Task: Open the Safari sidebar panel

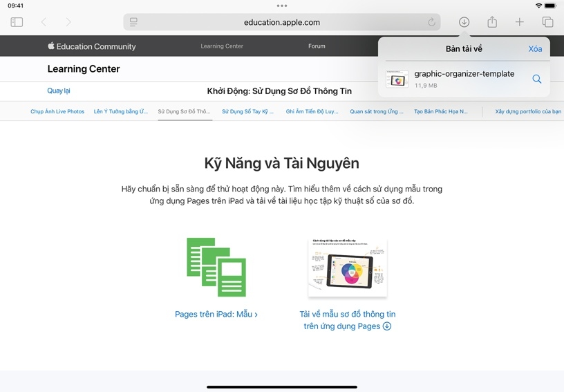Action: point(17,22)
